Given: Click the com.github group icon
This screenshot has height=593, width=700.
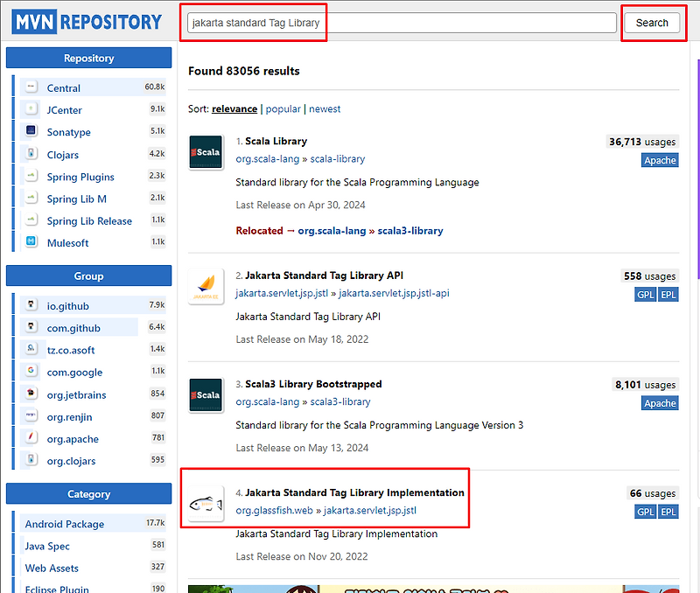Looking at the screenshot, I should coord(31,327).
